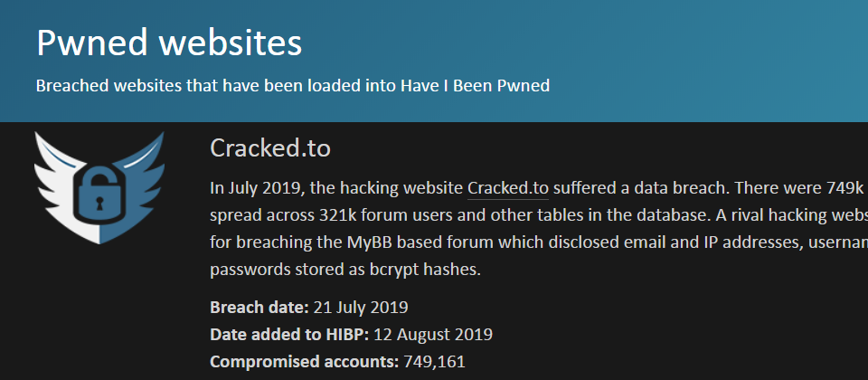
Task: Click the Breached websites subtitle text
Action: tap(293, 85)
